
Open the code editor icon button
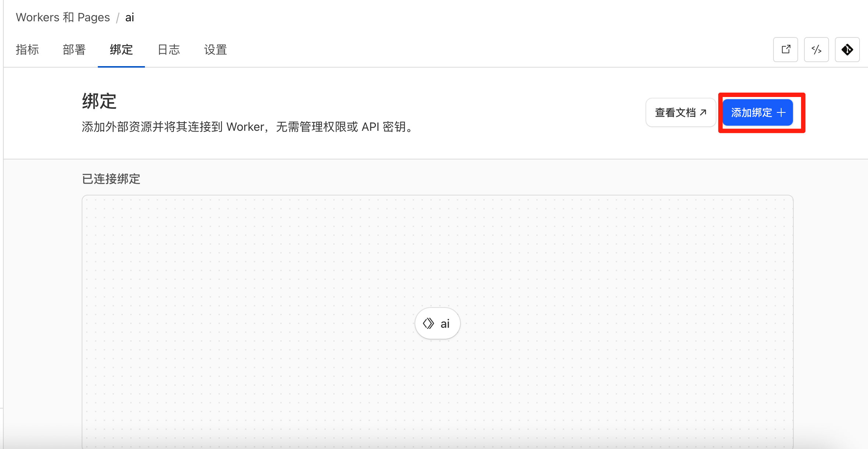[816, 50]
